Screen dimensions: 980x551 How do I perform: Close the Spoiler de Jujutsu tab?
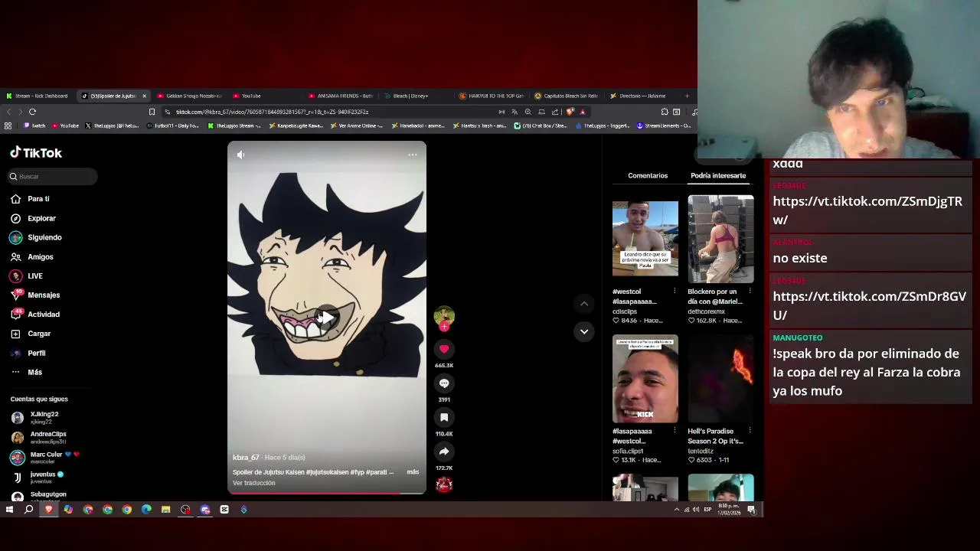(x=144, y=96)
